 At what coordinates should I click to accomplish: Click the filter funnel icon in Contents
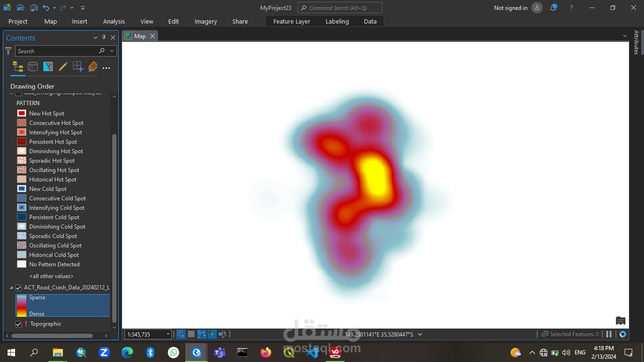pyautogui.click(x=8, y=51)
